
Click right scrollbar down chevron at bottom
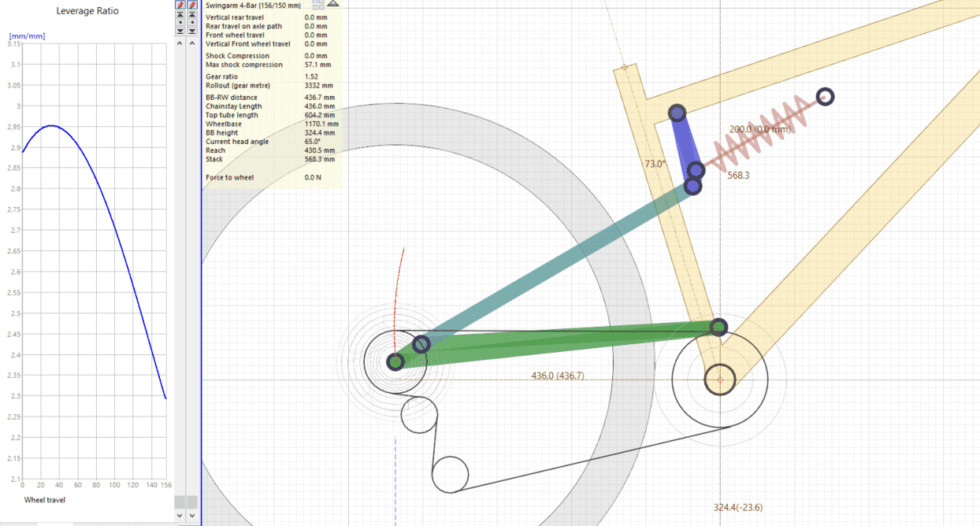[191, 515]
